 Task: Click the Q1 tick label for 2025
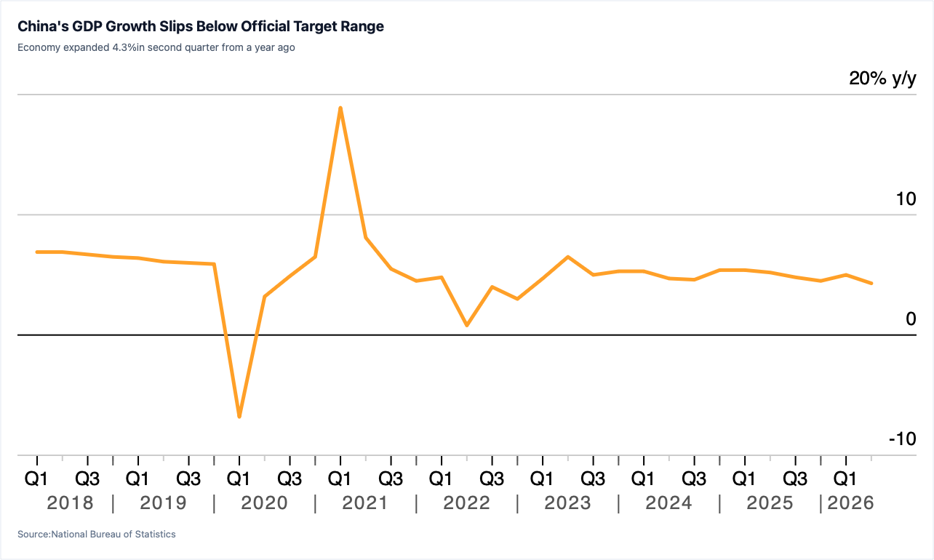745,479
